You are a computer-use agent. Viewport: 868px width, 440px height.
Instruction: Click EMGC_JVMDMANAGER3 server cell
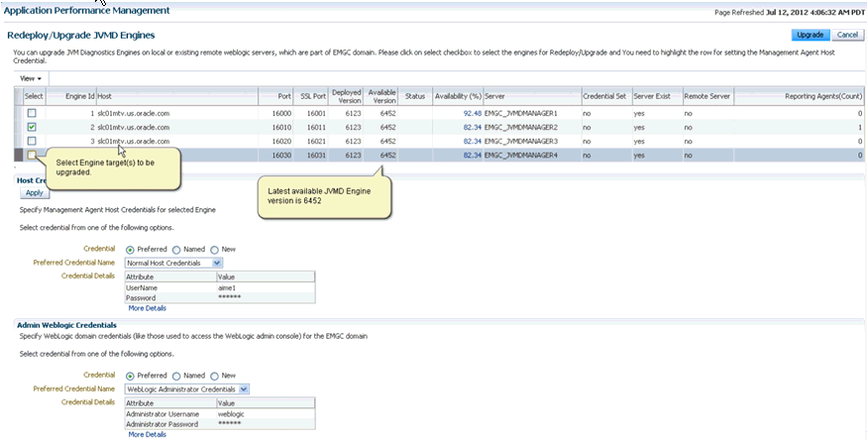pyautogui.click(x=521, y=141)
